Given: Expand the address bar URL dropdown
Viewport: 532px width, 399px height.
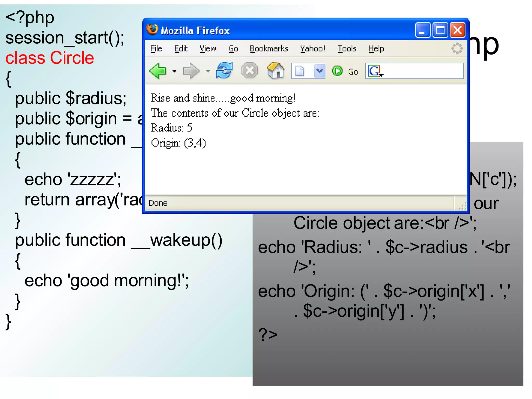Looking at the screenshot, I should tap(320, 71).
